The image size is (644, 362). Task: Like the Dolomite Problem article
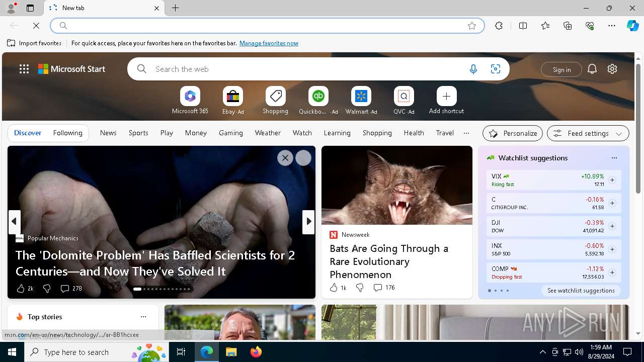pos(24,289)
